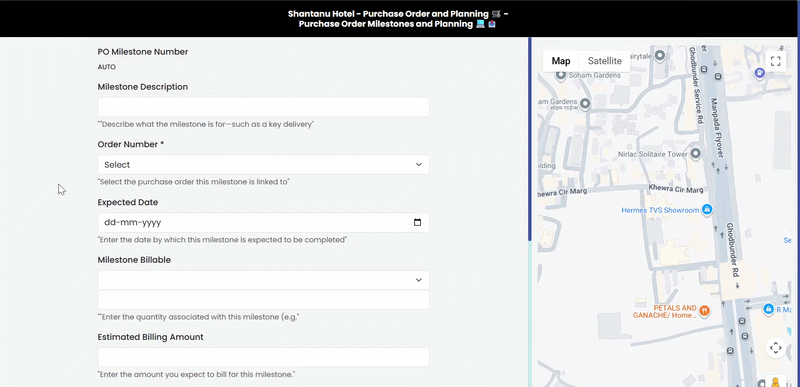Click the 'Milestone Description' label
Image resolution: width=800 pixels, height=387 pixels.
click(143, 87)
